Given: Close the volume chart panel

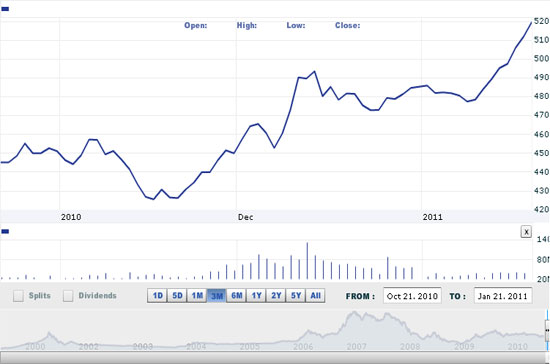Looking at the screenshot, I should click(x=526, y=232).
